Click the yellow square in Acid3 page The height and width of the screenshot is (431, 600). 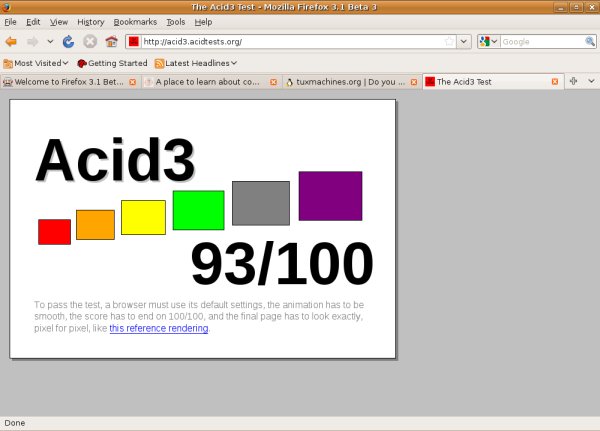(143, 217)
